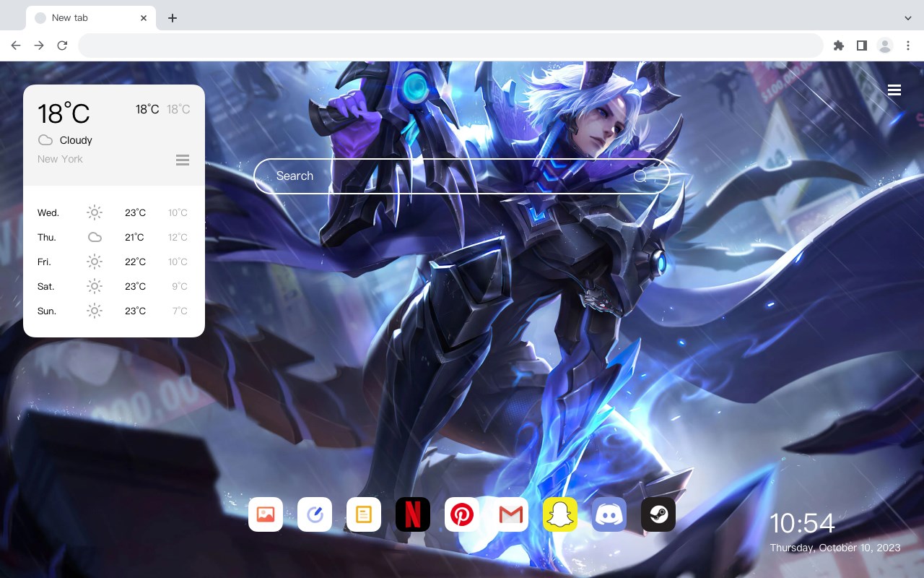Open the yellow notes shortcut icon

pyautogui.click(x=364, y=514)
